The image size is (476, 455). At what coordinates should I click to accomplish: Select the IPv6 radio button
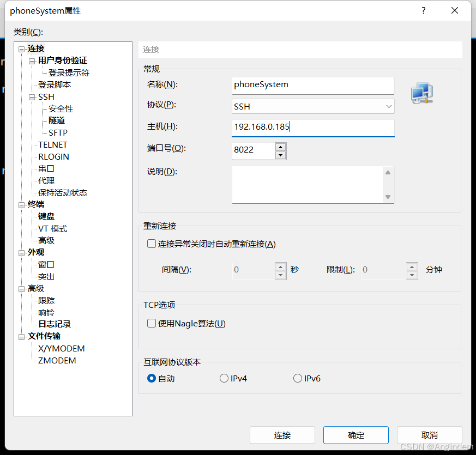[x=298, y=378]
